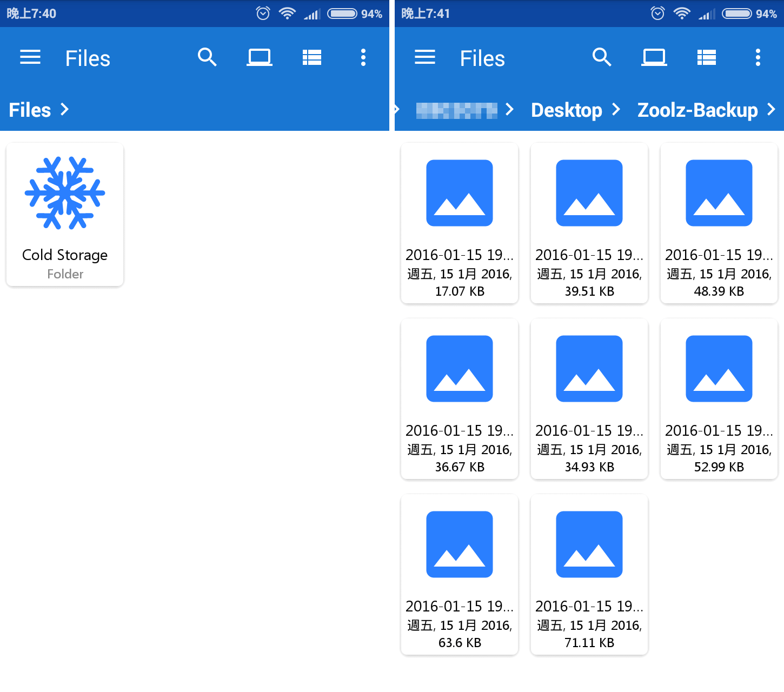
Task: Switch to list view using the list icon
Action: pos(312,57)
